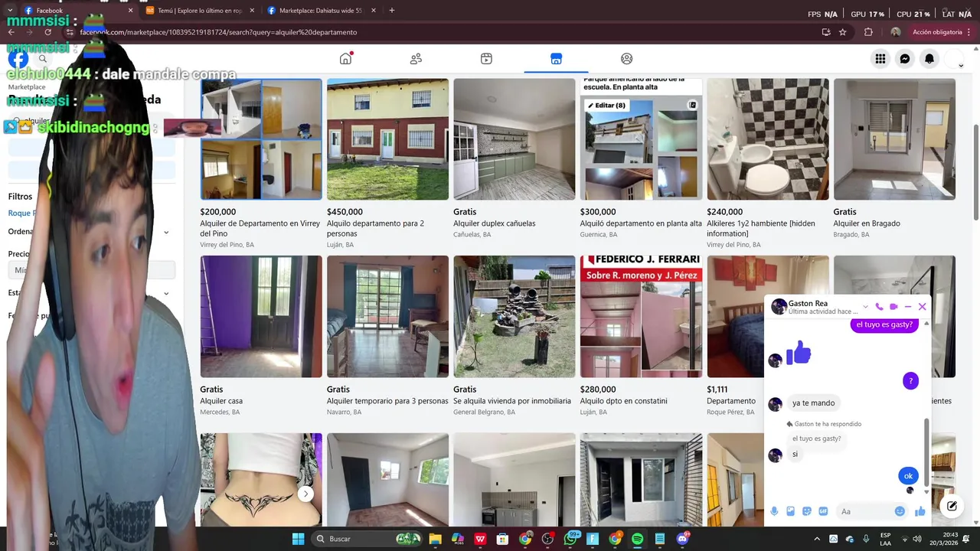Viewport: 980px width, 551px height.
Task: Open Alquiler temporario para 3 personas thumbnail
Action: tap(387, 316)
